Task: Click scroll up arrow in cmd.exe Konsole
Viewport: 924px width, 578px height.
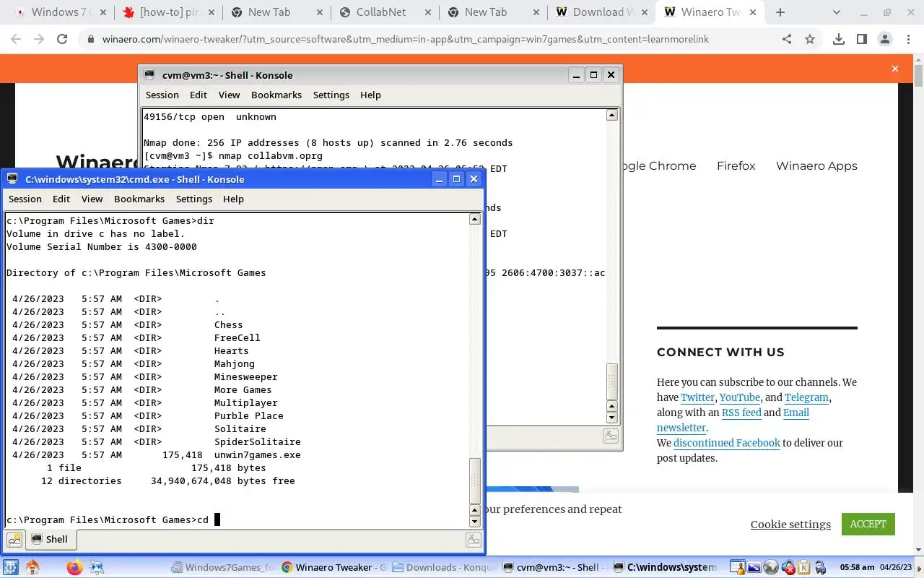Action: [x=474, y=220]
